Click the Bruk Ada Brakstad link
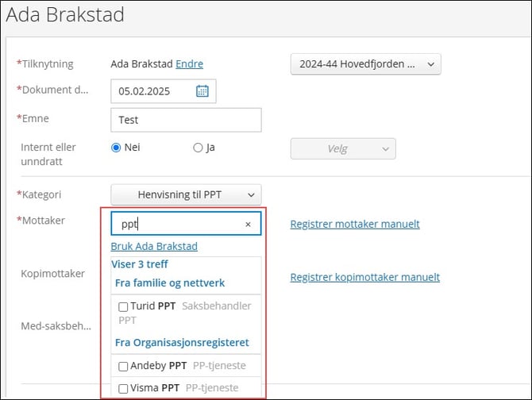Screen dimensions: 532x400 coord(154,247)
